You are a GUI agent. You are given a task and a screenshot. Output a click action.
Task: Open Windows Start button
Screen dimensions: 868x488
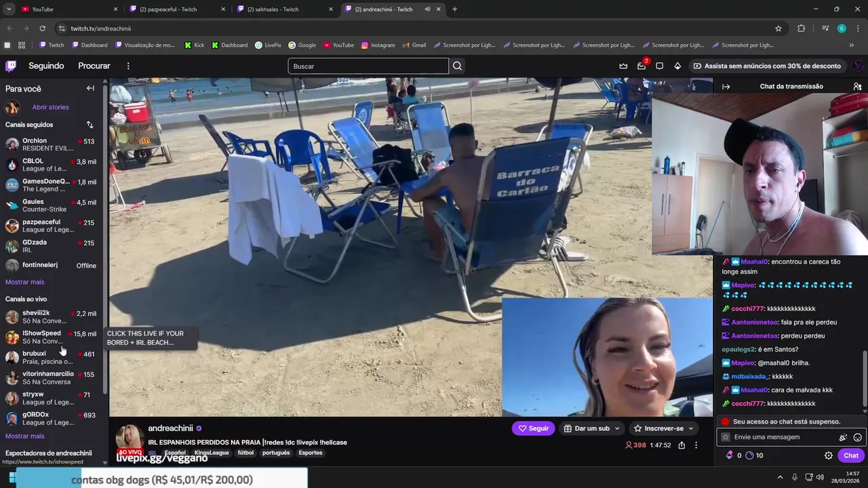pos(12,477)
